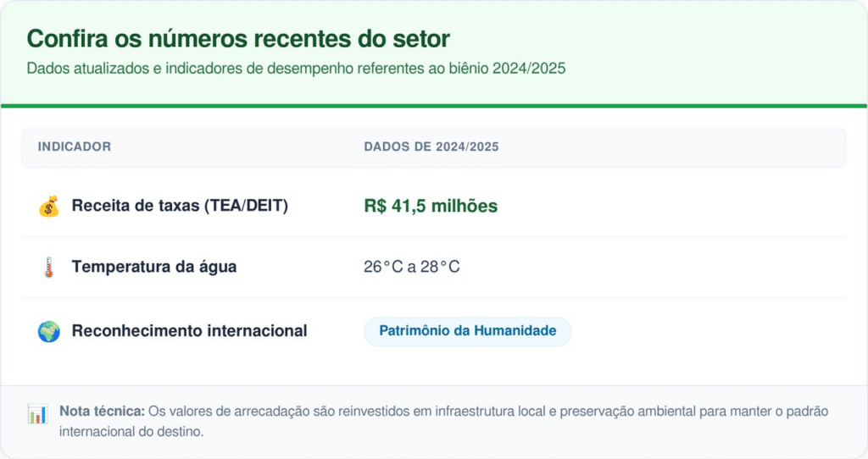Image resolution: width=868 pixels, height=459 pixels.
Task: Click the "Reconhecimento internacional" label
Action: pos(189,331)
